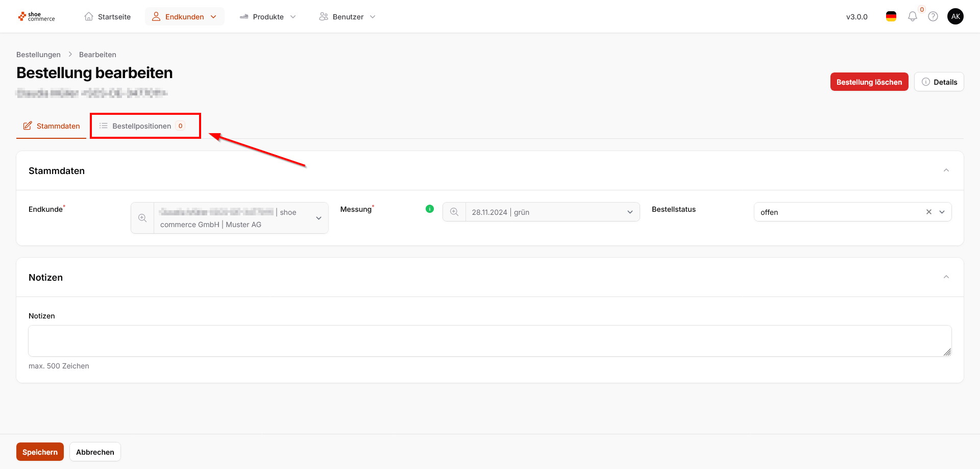Clear the Bestellstatus value 'offen'
The width and height of the screenshot is (980, 469).
click(929, 212)
